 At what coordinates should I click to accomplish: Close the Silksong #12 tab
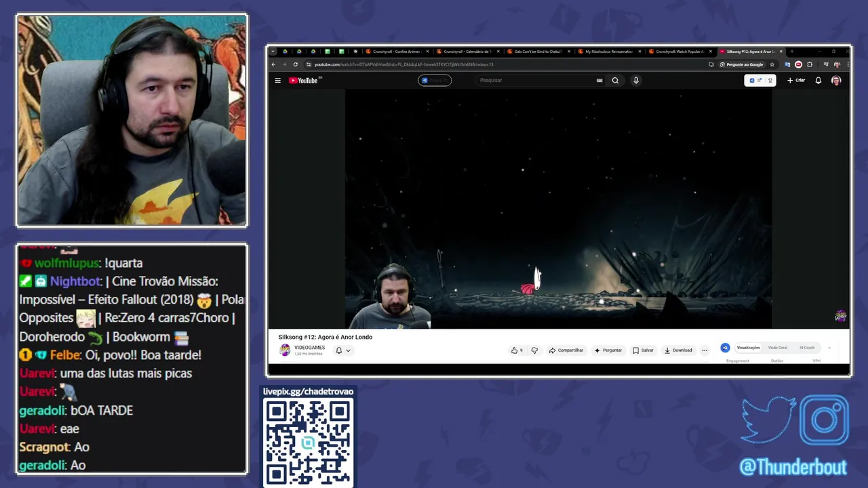click(781, 52)
